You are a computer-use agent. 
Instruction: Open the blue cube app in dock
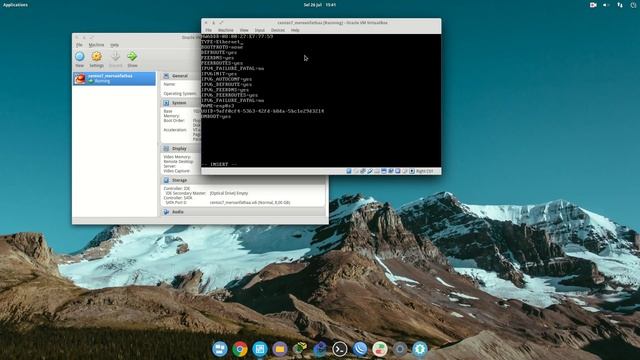[320, 349]
